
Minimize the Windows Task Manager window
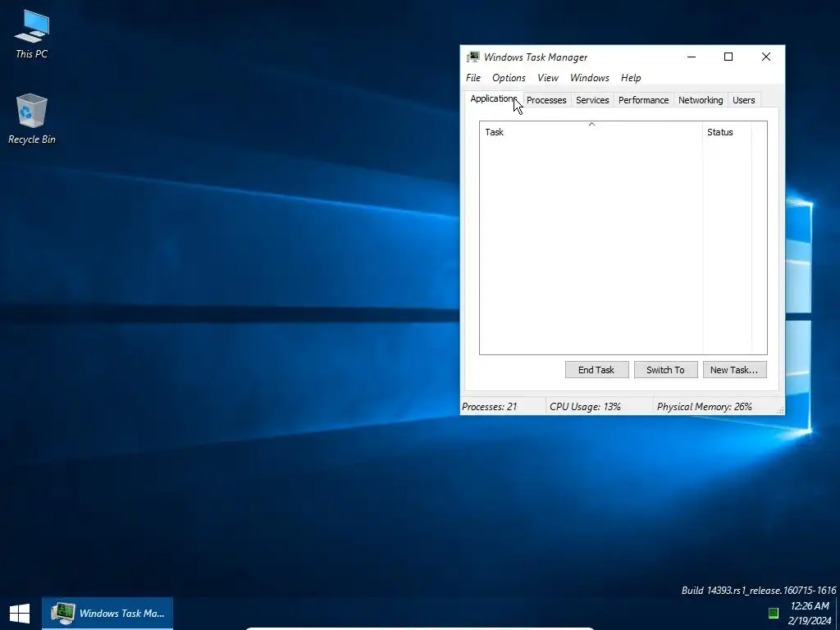click(x=692, y=57)
